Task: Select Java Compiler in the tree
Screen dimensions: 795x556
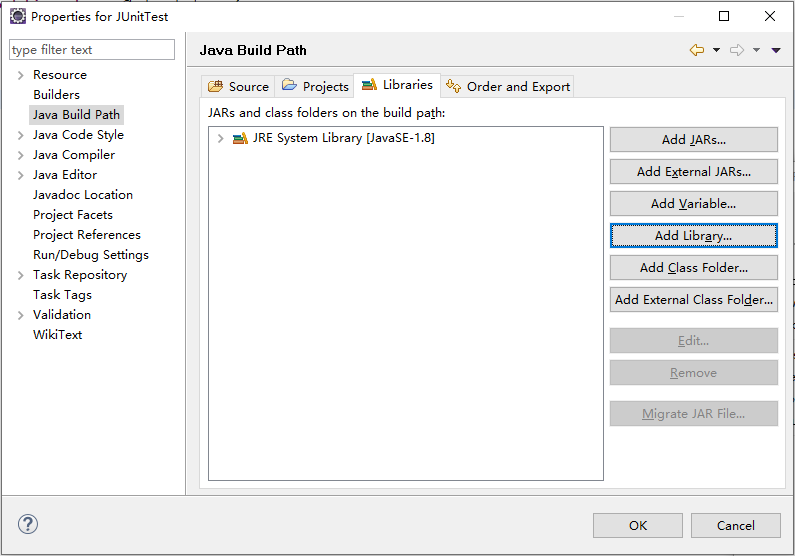Action: [x=74, y=155]
